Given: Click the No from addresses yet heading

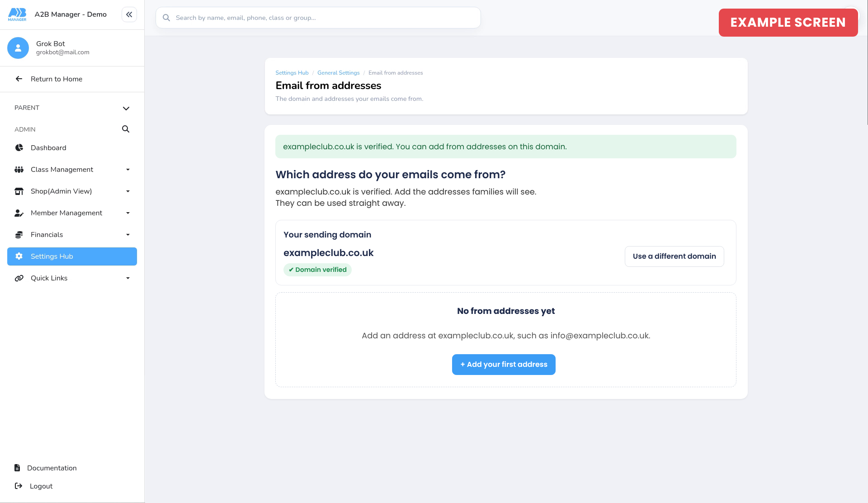Looking at the screenshot, I should pyautogui.click(x=506, y=311).
